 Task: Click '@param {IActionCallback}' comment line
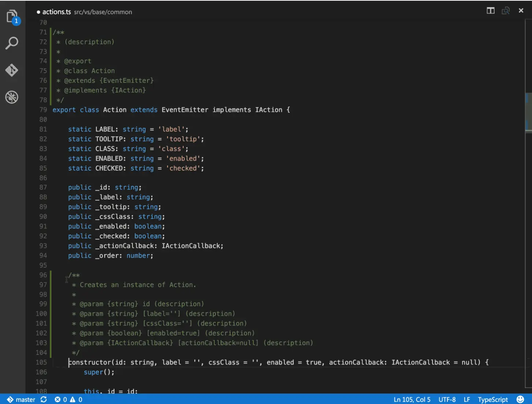[x=192, y=343]
